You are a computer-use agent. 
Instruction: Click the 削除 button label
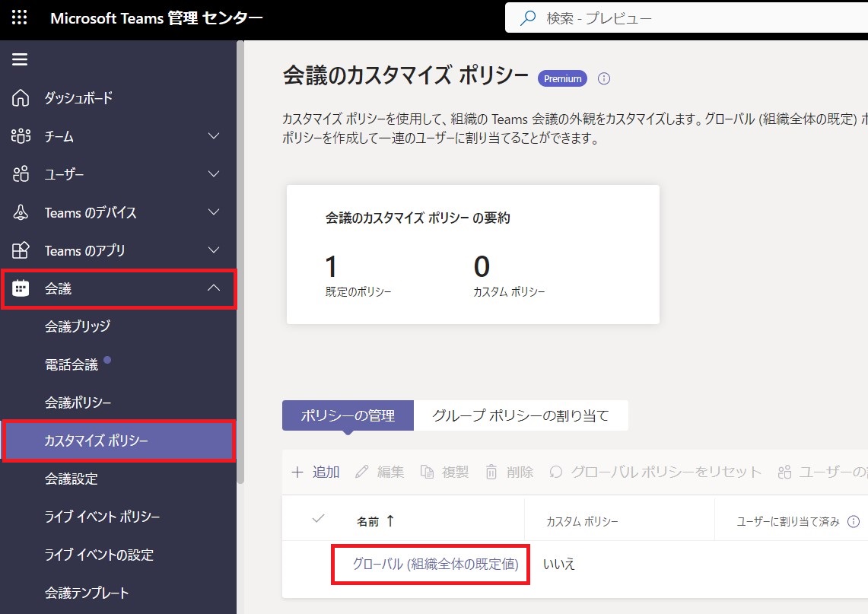pos(520,472)
